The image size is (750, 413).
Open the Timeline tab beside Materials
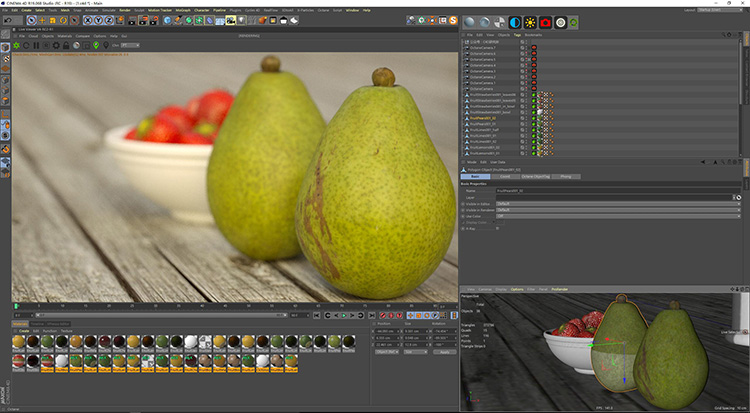click(37, 324)
